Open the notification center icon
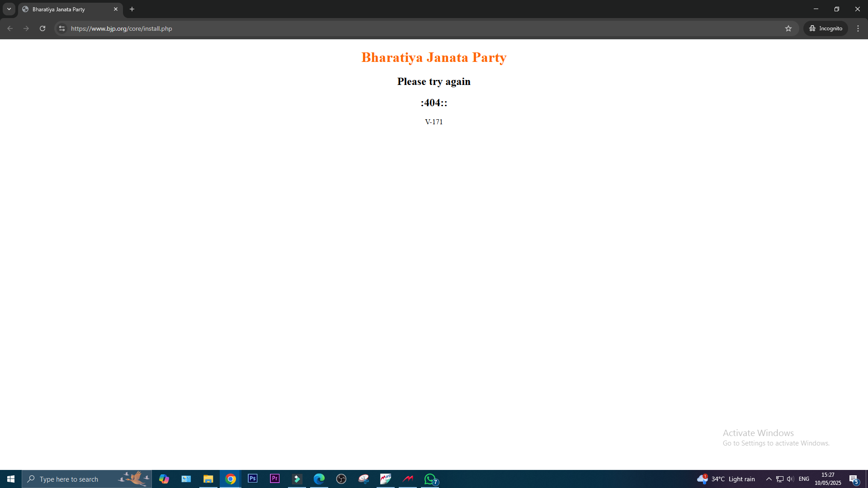Image resolution: width=868 pixels, height=488 pixels. tap(854, 479)
